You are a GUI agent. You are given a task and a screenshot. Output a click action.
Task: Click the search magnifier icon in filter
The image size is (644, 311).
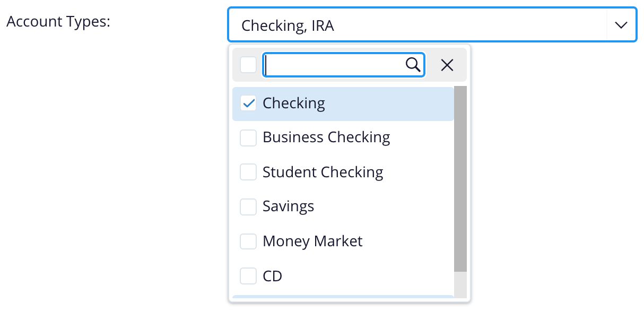[x=413, y=65]
